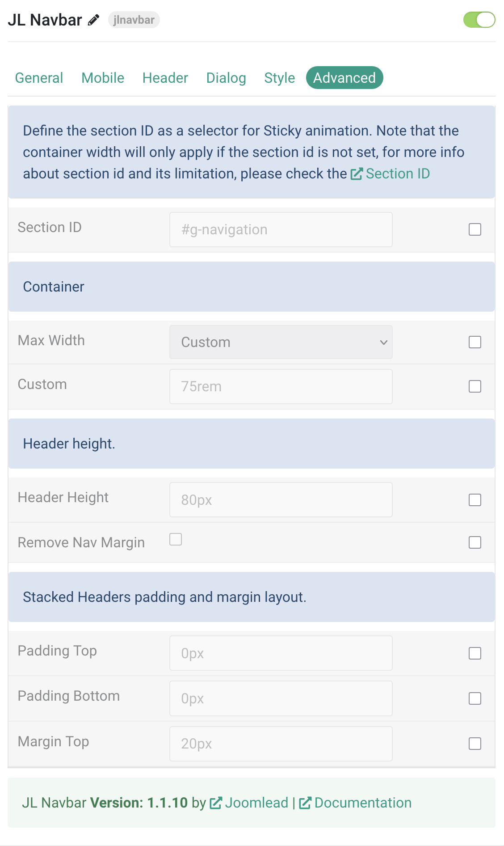Open the Max Width dropdown
Viewport: 504px width, 846px height.
coord(281,342)
